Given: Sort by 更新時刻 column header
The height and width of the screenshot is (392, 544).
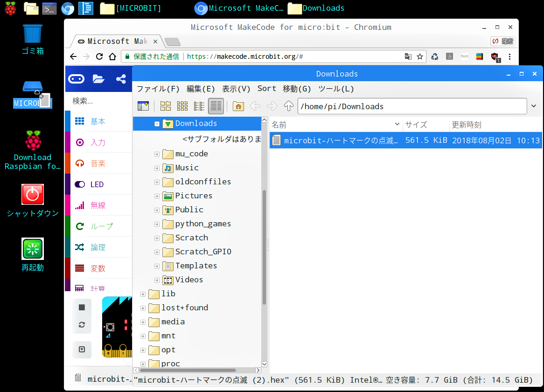Looking at the screenshot, I should point(495,125).
